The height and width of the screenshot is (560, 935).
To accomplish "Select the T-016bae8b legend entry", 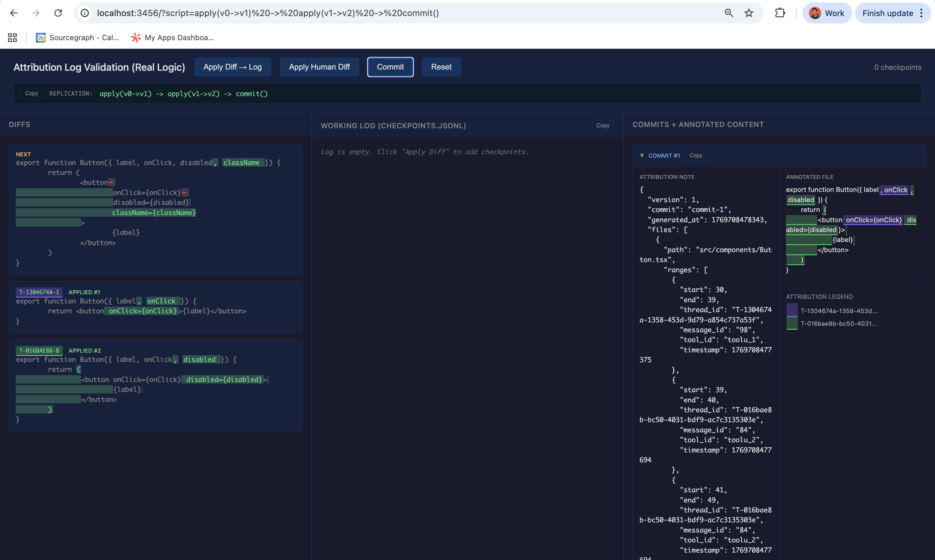I will (839, 323).
